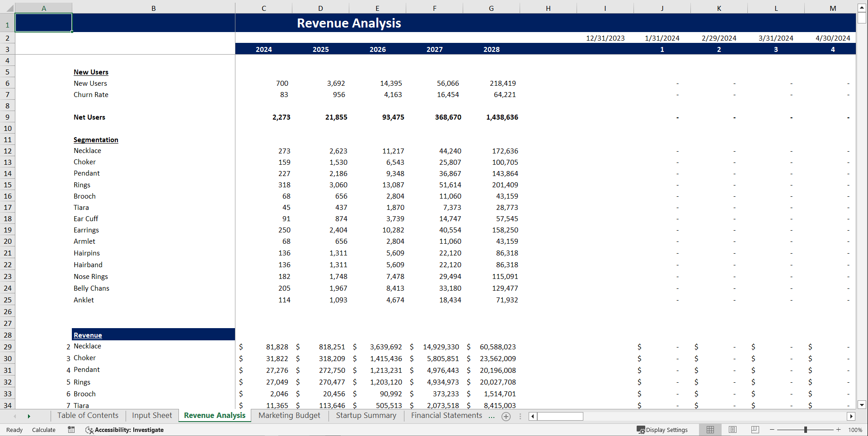Image resolution: width=868 pixels, height=436 pixels.
Task: Select the 2028 year header cell
Action: (x=492, y=49)
